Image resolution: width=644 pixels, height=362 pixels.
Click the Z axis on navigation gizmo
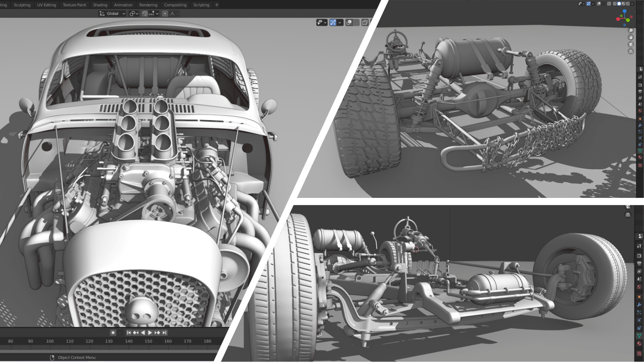(625, 11)
